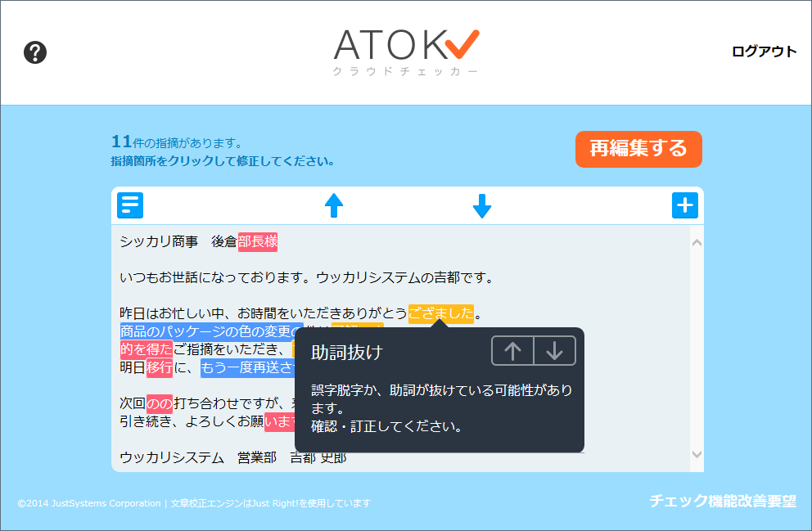Jump to previous issue with blue up arrow
The image size is (812, 531).
pos(333,205)
